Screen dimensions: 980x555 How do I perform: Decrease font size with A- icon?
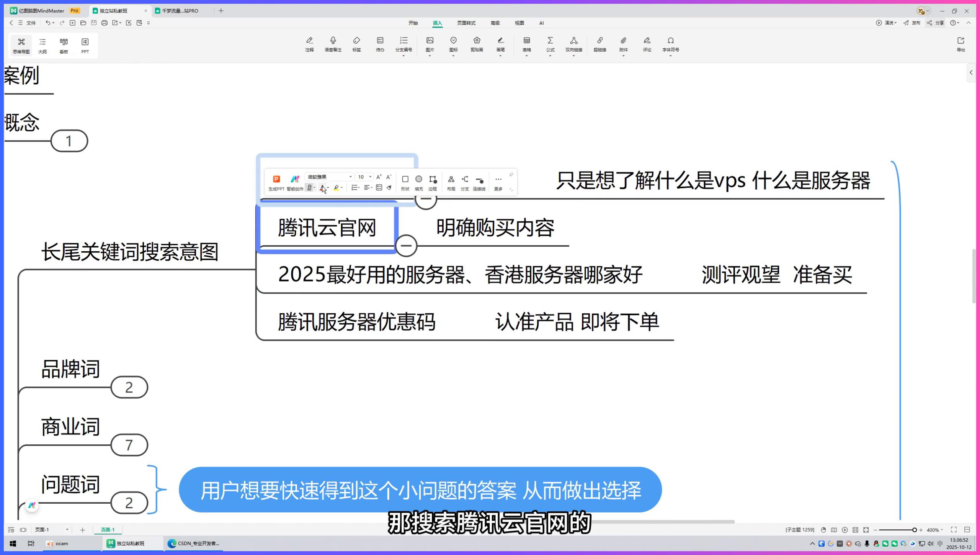click(x=389, y=177)
